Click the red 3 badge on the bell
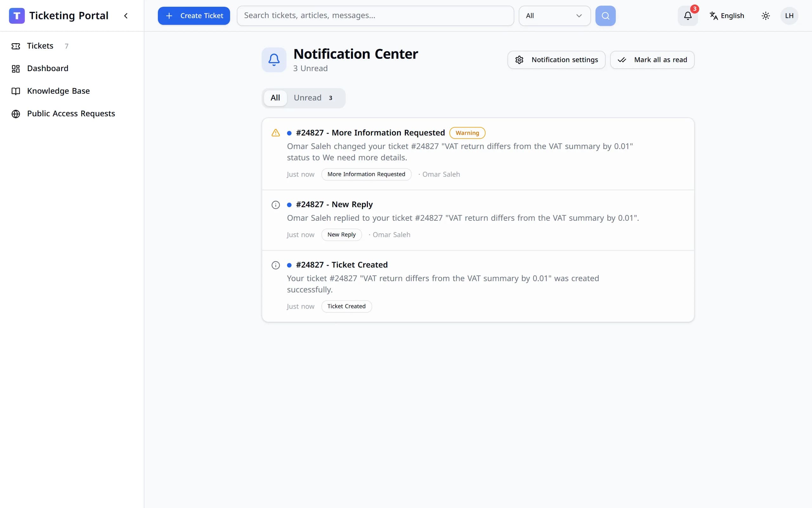Image resolution: width=812 pixels, height=508 pixels. (695, 9)
